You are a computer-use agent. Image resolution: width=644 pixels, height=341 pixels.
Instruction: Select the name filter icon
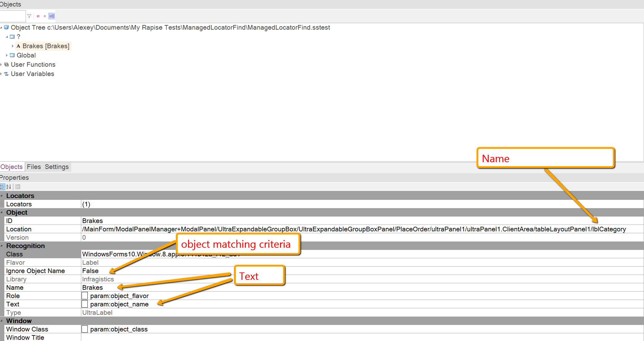pos(46,16)
